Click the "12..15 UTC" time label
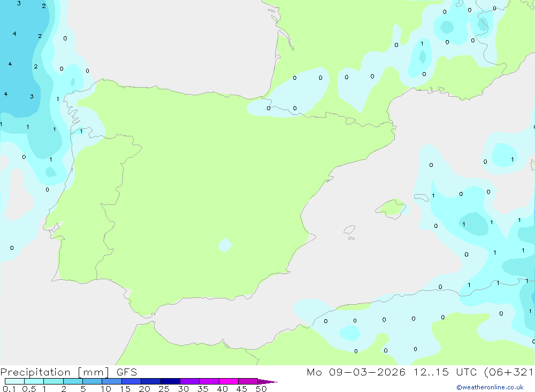Image resolution: width=535 pixels, height=392 pixels. 445,372
